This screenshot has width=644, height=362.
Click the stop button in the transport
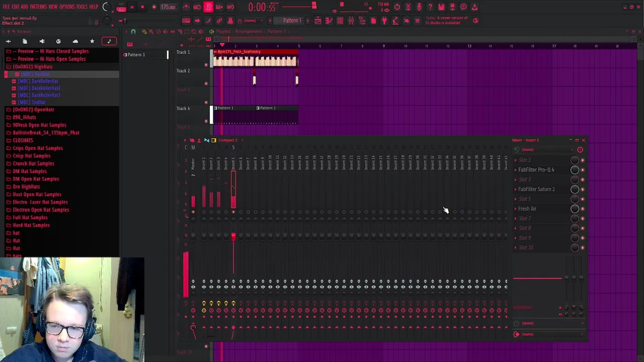[142, 7]
